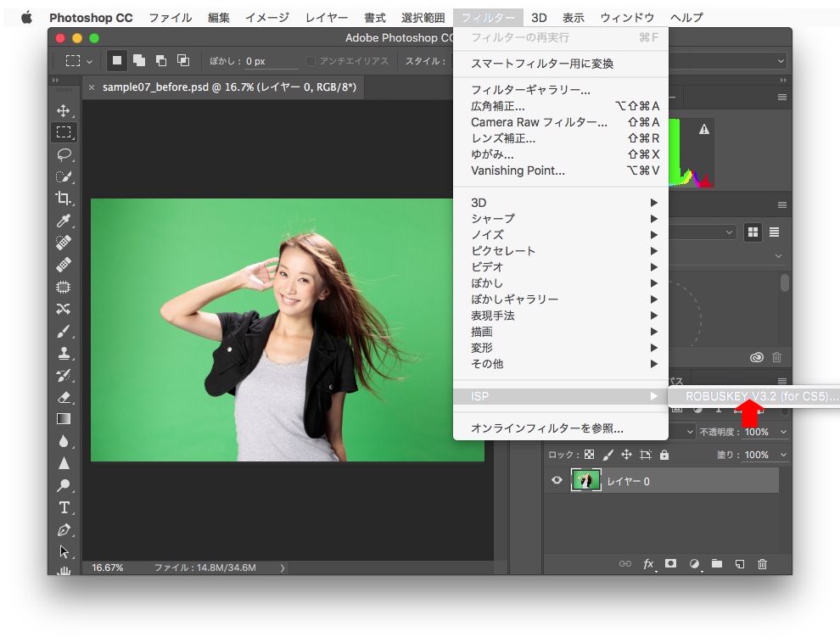Toggle lock transparent pixels
This screenshot has height=643, width=840.
(590, 455)
